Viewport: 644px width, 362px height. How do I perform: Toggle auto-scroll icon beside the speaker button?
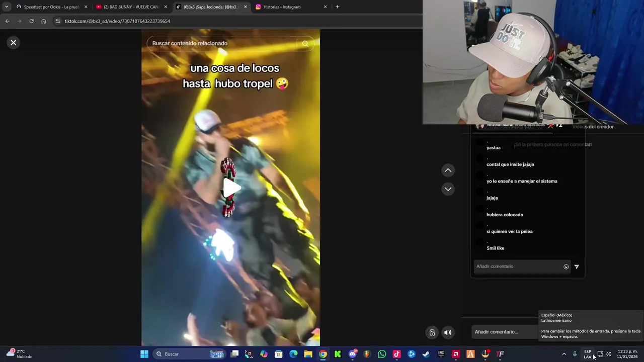432,332
